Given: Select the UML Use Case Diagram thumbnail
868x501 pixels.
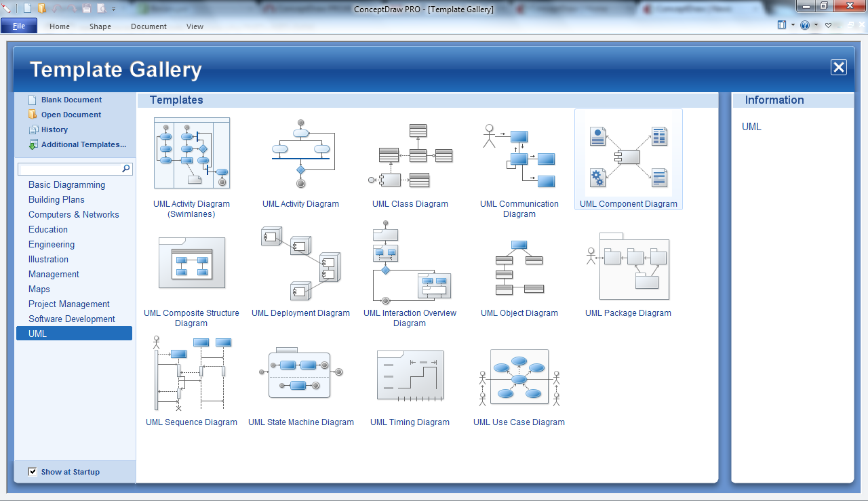Looking at the screenshot, I should point(519,377).
